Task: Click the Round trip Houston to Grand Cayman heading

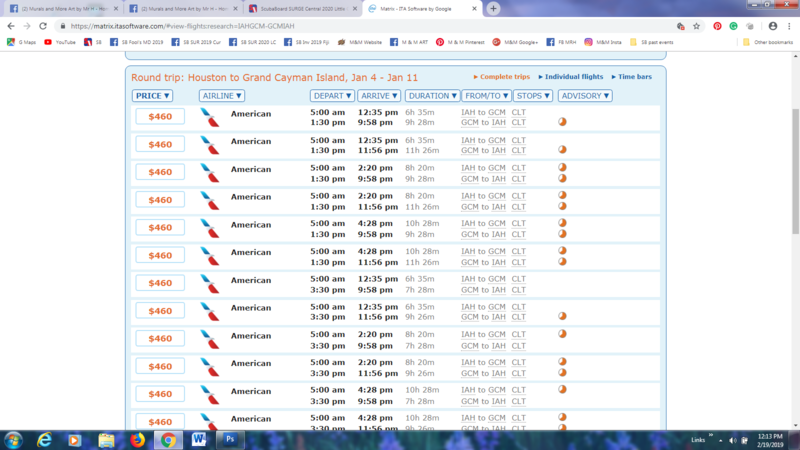Action: (x=274, y=78)
